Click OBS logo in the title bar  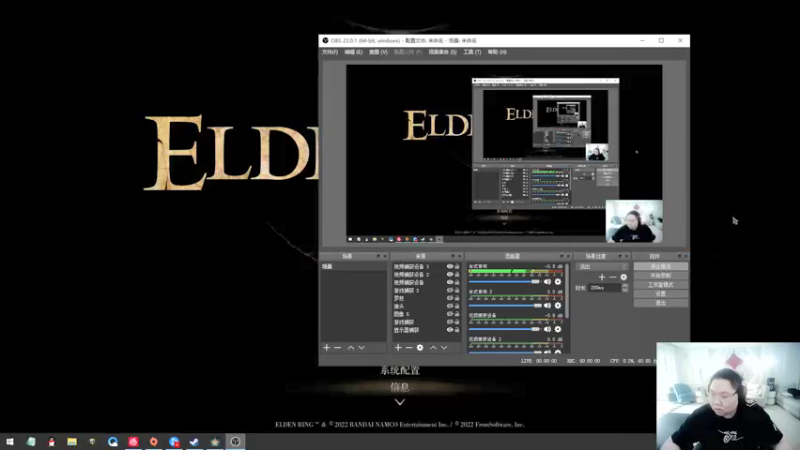[326, 40]
